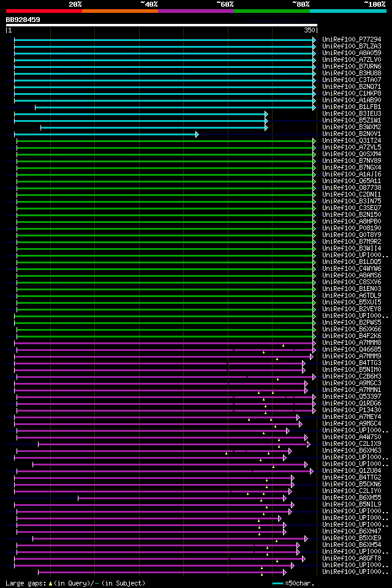Choose the UniRef100_A7MMM8 entry

coord(352,343)
